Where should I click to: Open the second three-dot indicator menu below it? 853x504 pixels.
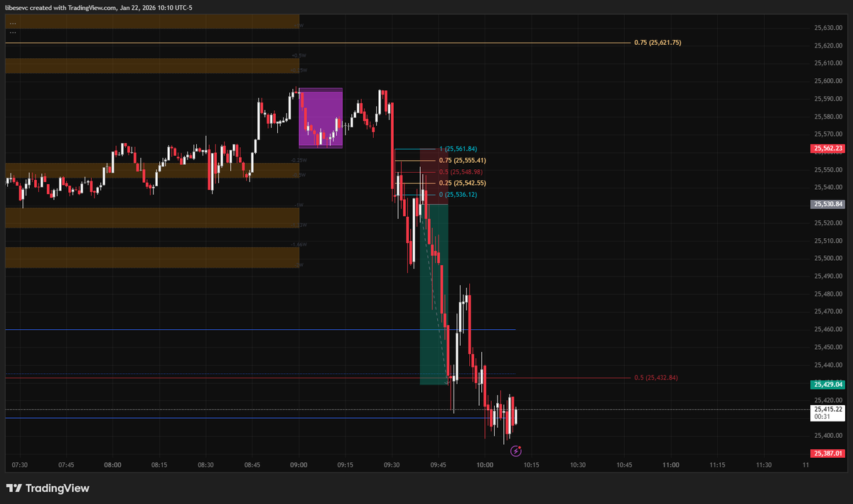click(13, 31)
